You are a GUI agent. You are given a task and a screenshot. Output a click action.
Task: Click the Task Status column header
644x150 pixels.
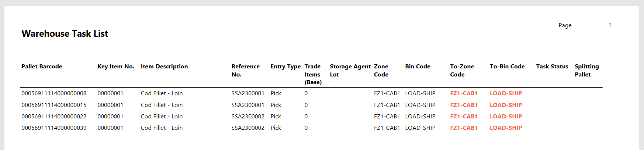coord(552,67)
